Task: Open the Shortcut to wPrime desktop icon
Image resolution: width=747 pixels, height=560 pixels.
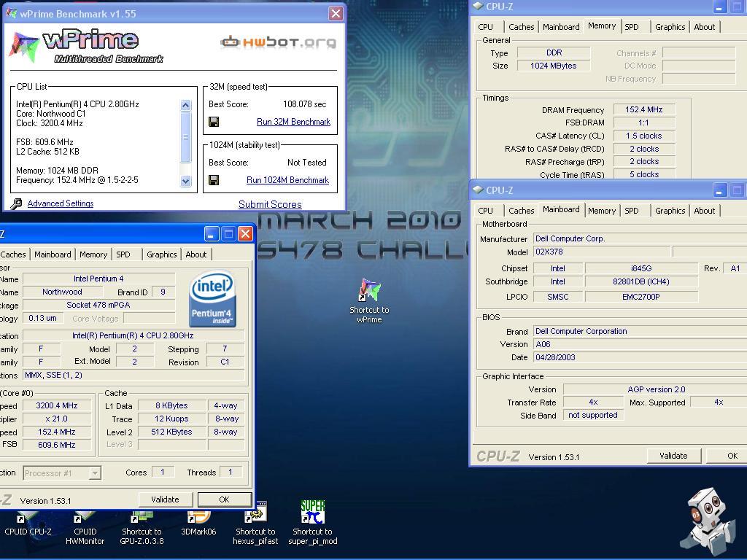Action: [x=369, y=301]
